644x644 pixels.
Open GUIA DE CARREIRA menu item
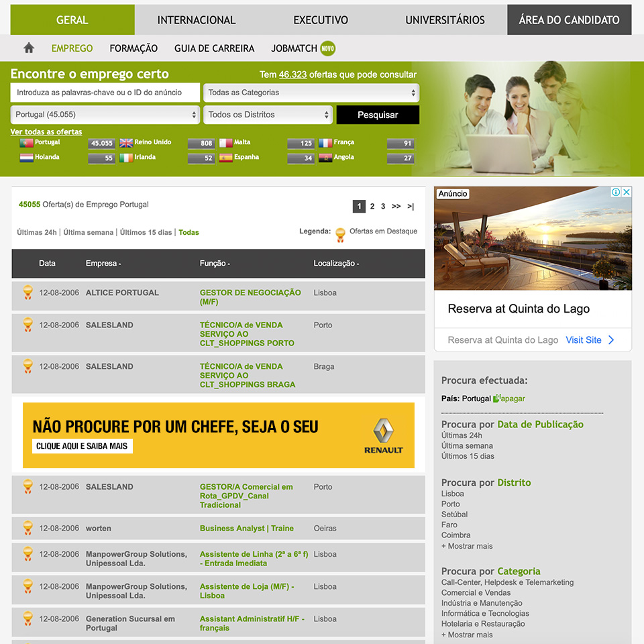pyautogui.click(x=215, y=48)
